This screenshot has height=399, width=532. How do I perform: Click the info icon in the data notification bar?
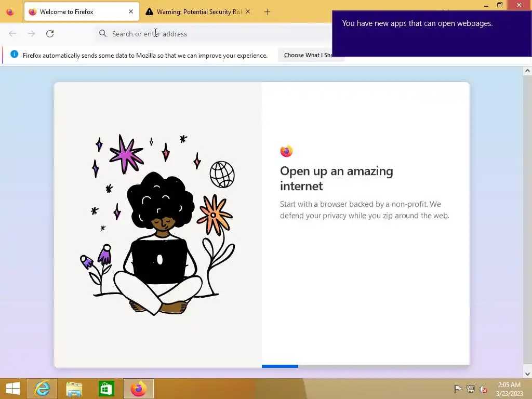[14, 54]
